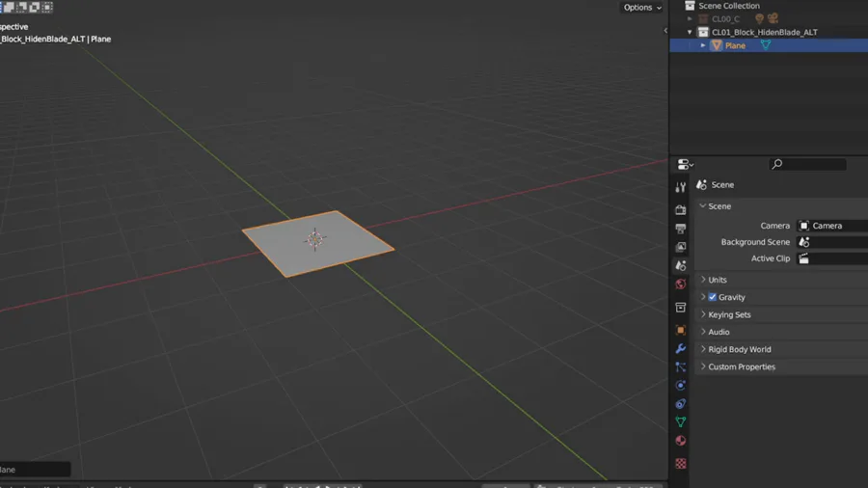Open the World properties tab

(680, 284)
